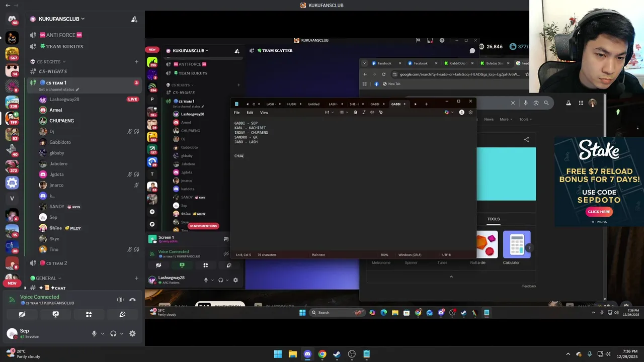This screenshot has width=644, height=362.
Task: Open Notepad settings gear icon
Action: [x=470, y=112]
